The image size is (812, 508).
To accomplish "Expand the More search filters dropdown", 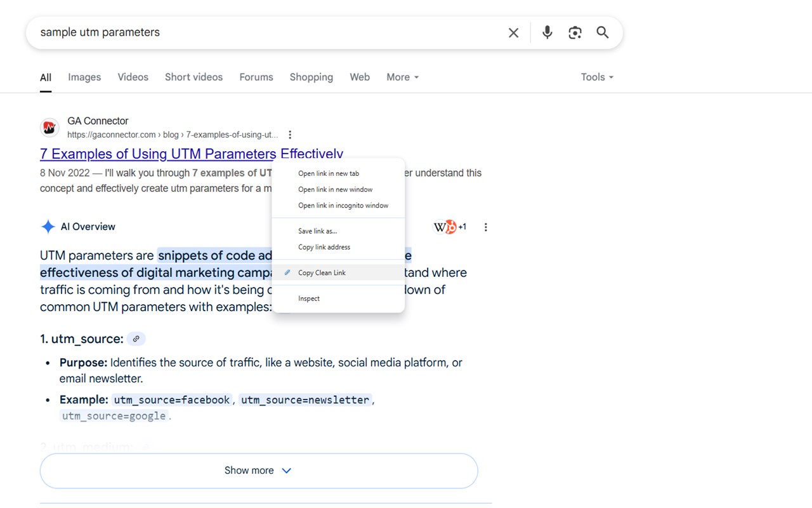I will [x=403, y=77].
